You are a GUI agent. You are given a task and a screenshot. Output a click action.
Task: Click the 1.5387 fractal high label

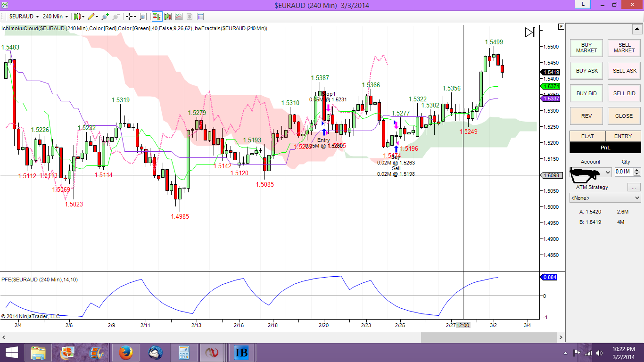pyautogui.click(x=320, y=78)
